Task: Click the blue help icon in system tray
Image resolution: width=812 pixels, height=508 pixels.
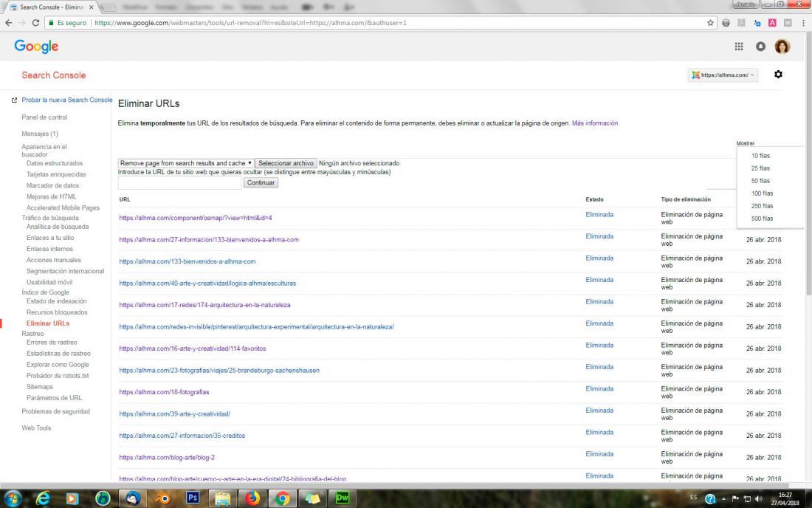Action: (710, 498)
